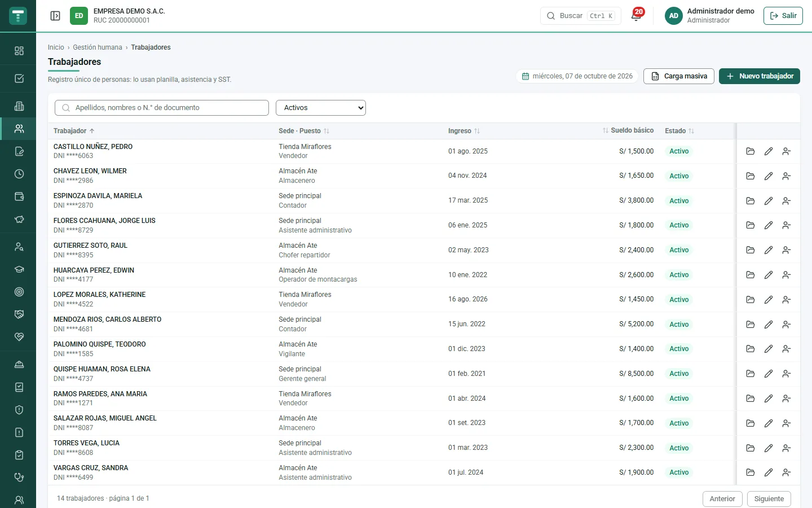Open the wallet icon in sidebar
Image resolution: width=812 pixels, height=508 pixels.
[19, 196]
